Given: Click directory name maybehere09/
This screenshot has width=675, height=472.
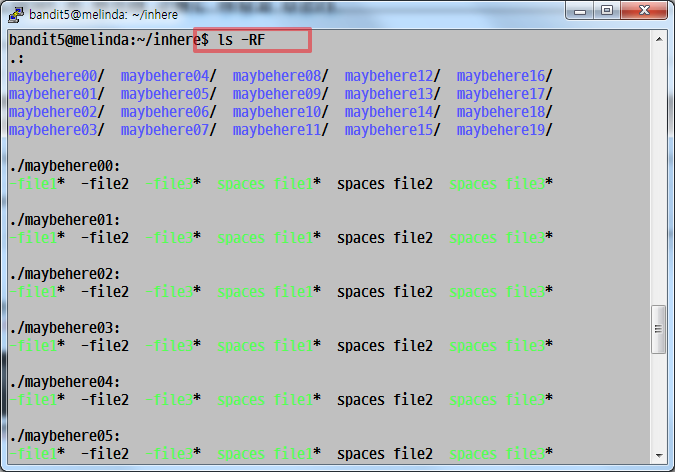Looking at the screenshot, I should (281, 94).
